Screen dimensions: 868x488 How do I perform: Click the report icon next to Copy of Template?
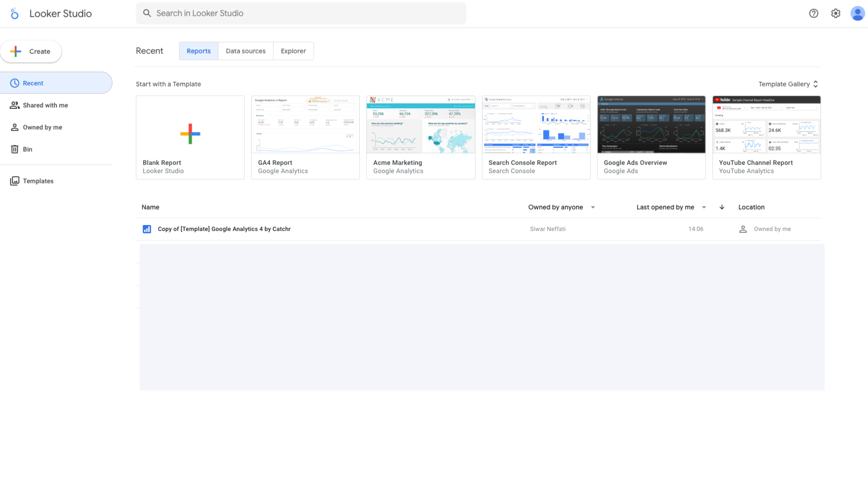(x=146, y=229)
